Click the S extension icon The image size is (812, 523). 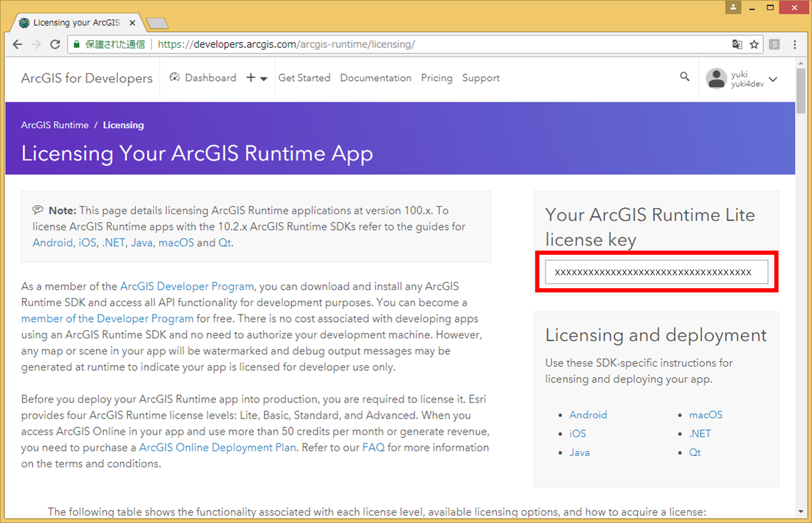774,45
